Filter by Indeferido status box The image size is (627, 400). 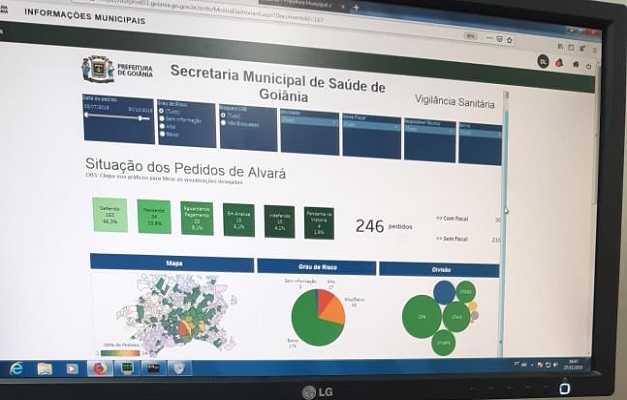click(280, 222)
